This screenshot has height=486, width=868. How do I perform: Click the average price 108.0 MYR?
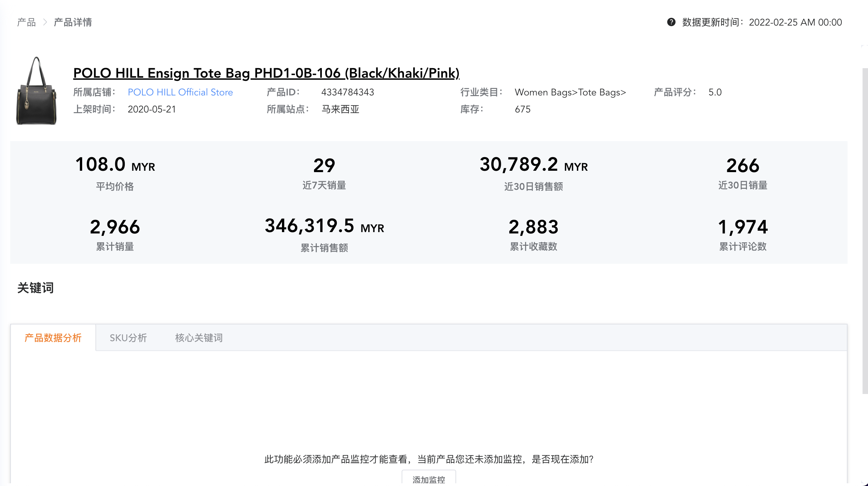pos(115,165)
